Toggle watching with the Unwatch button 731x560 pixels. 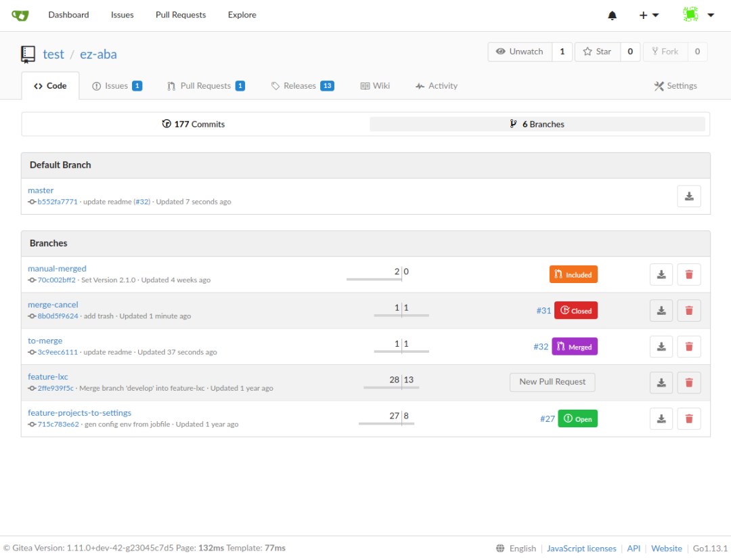point(520,51)
